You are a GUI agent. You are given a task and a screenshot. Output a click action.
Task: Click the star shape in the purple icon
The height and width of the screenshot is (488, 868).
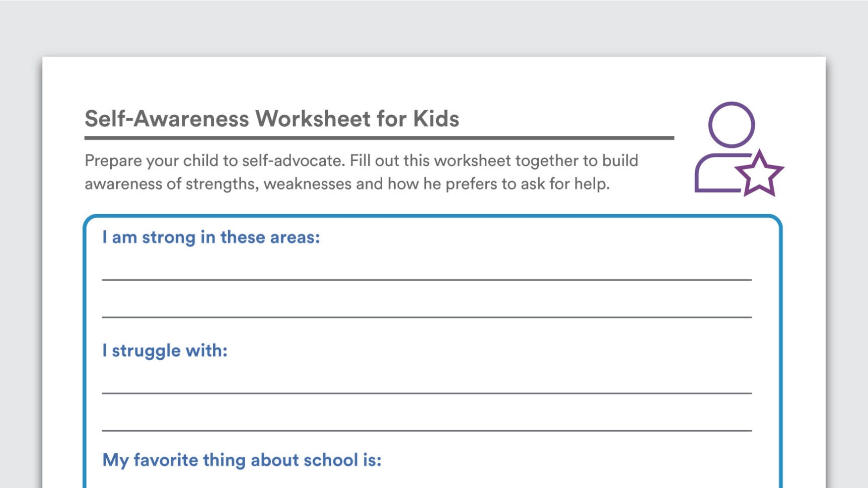click(x=759, y=174)
